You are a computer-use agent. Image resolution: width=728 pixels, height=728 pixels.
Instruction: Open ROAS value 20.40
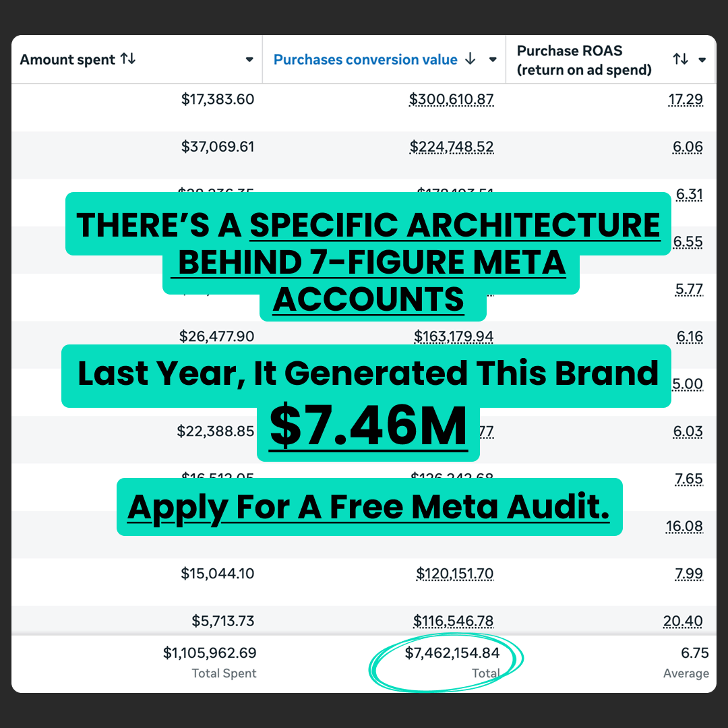683,621
